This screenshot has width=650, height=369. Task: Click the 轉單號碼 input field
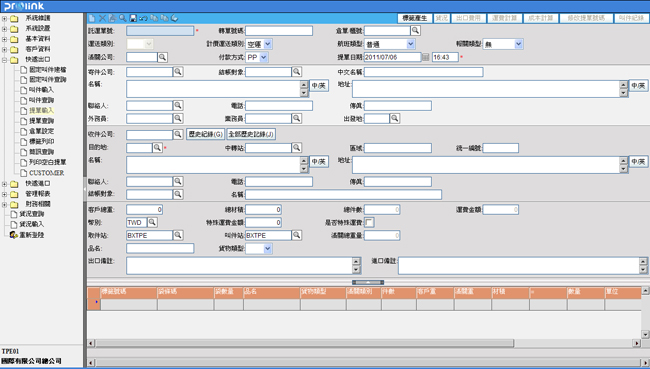pyautogui.click(x=279, y=31)
